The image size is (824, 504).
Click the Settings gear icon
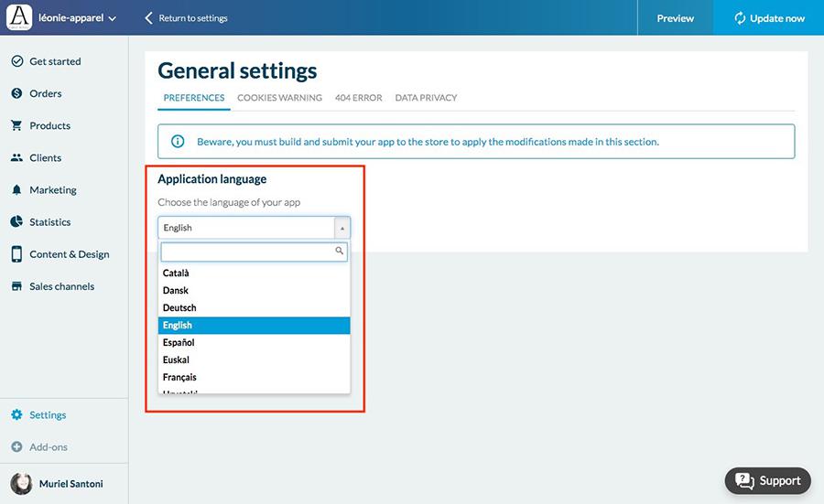16,415
